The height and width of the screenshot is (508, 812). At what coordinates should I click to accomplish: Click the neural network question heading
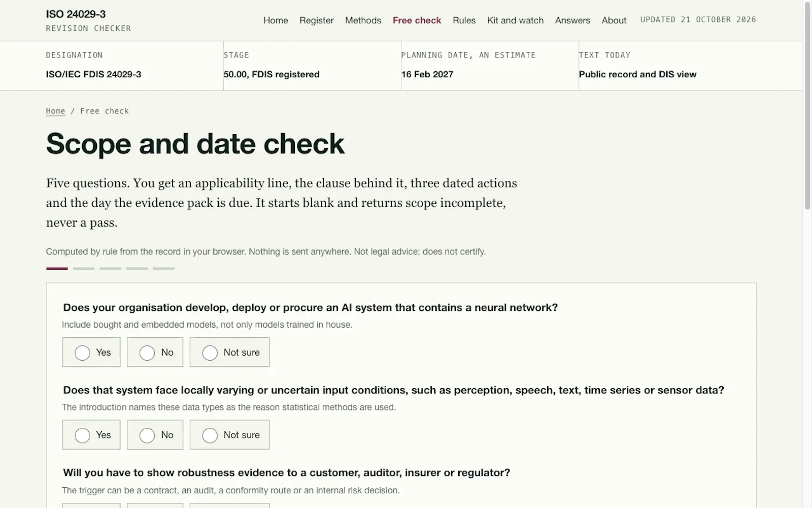click(311, 307)
